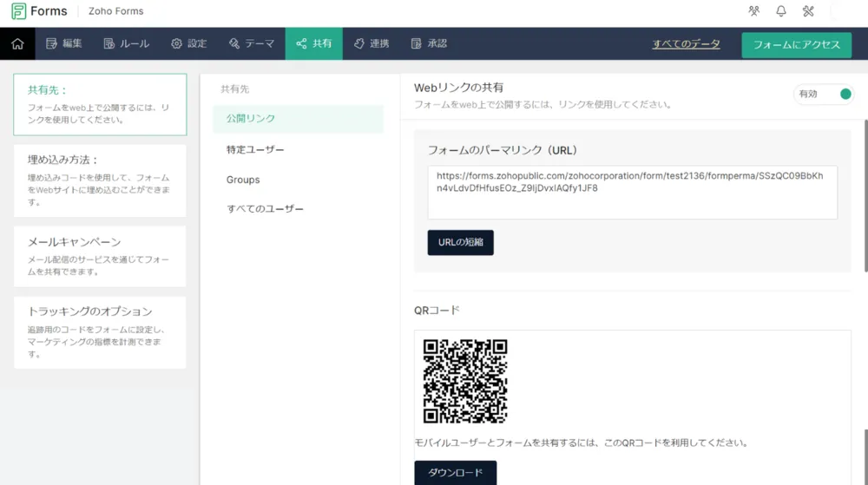The image size is (868, 485).
Task: Select the 埋め込み方法 card
Action: (100, 180)
